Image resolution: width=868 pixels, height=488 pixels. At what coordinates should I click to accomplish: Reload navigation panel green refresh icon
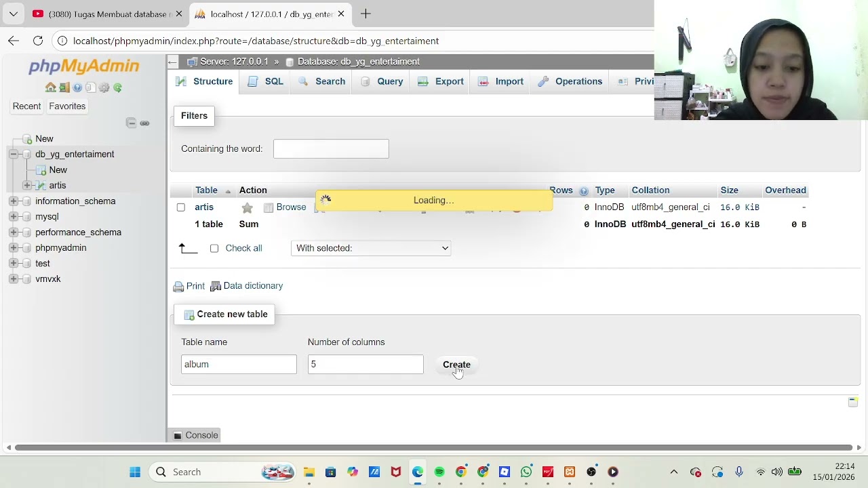coord(117,87)
